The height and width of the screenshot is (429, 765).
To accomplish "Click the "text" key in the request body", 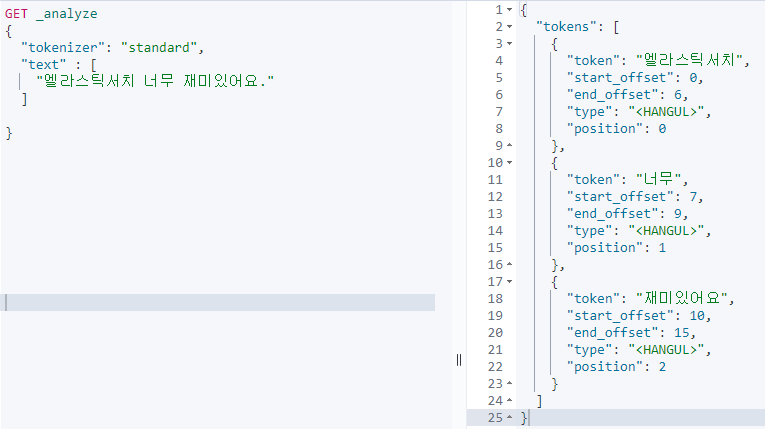I will point(43,65).
